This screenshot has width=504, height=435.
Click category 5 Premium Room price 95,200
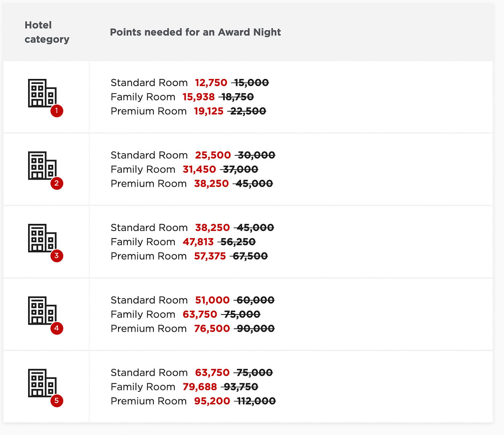tap(212, 401)
